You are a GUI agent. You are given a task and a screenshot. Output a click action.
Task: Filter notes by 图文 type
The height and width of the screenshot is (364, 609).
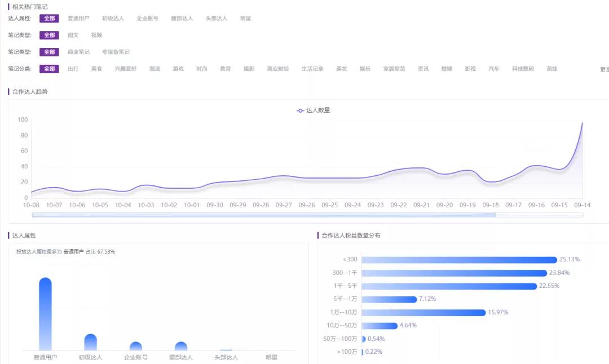point(73,35)
